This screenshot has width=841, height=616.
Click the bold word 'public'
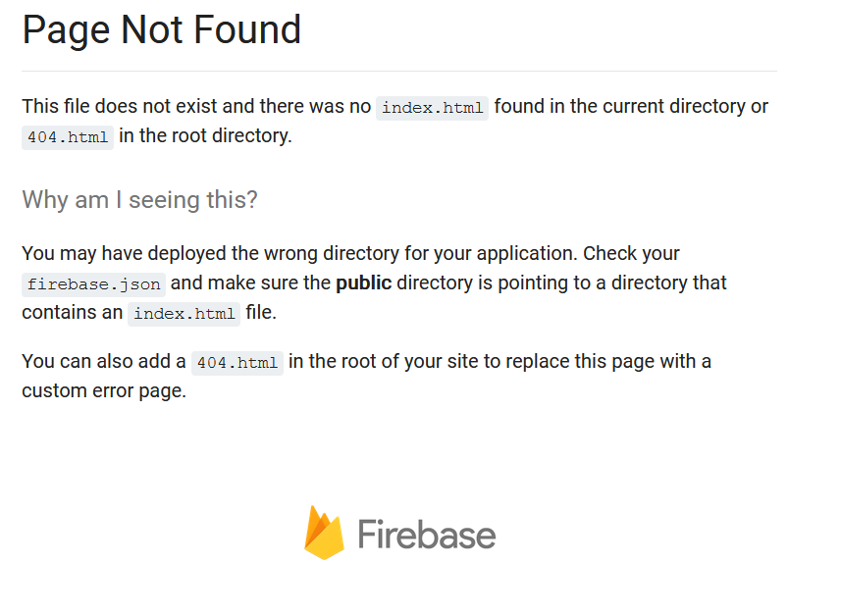pos(364,283)
